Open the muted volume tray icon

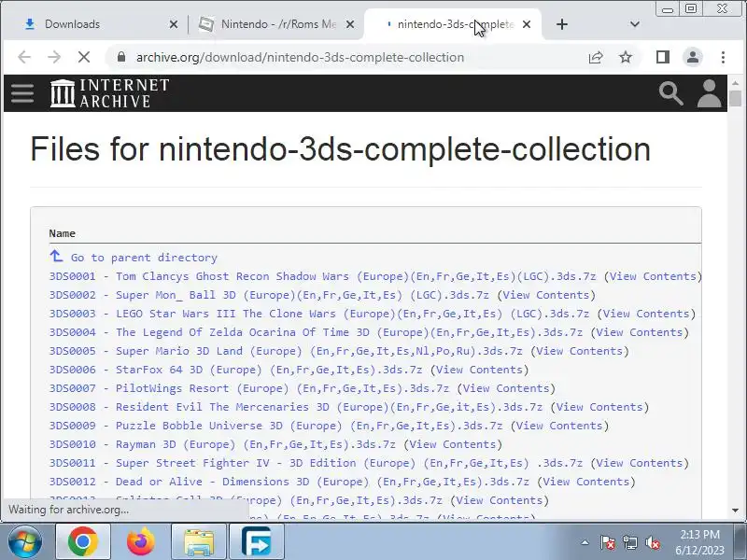[x=652, y=542]
